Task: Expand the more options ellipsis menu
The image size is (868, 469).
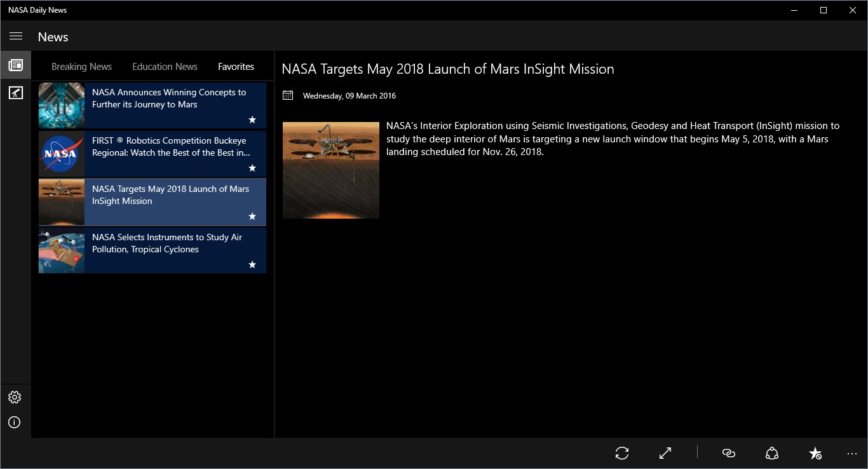Action: [x=852, y=454]
